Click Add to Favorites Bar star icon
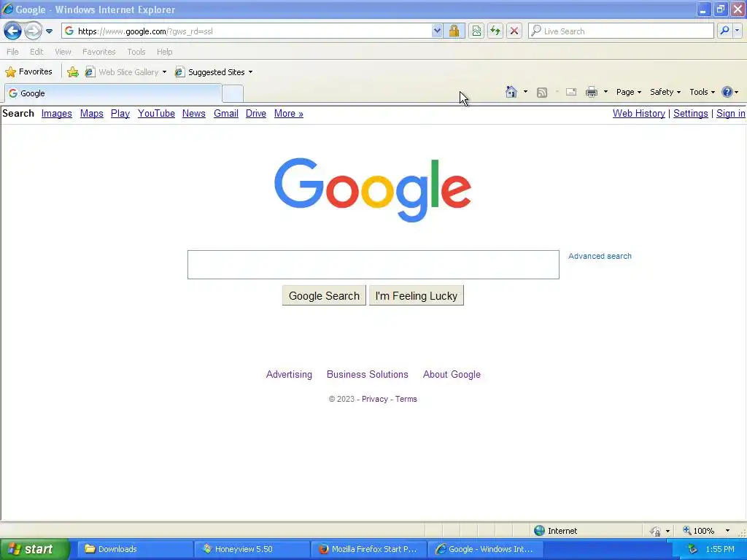 (73, 72)
